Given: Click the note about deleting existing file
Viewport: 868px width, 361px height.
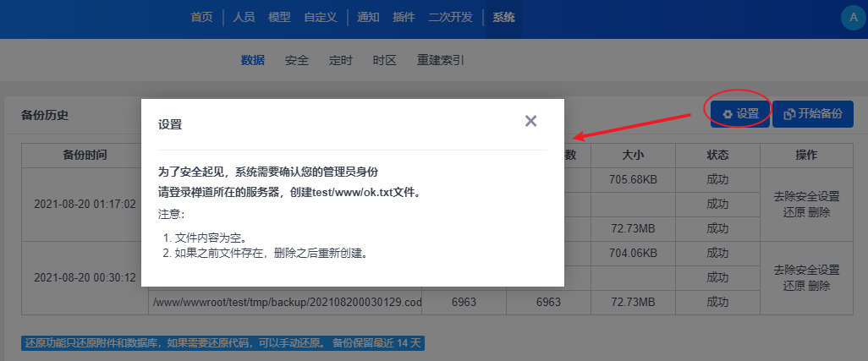Looking at the screenshot, I should (x=271, y=254).
